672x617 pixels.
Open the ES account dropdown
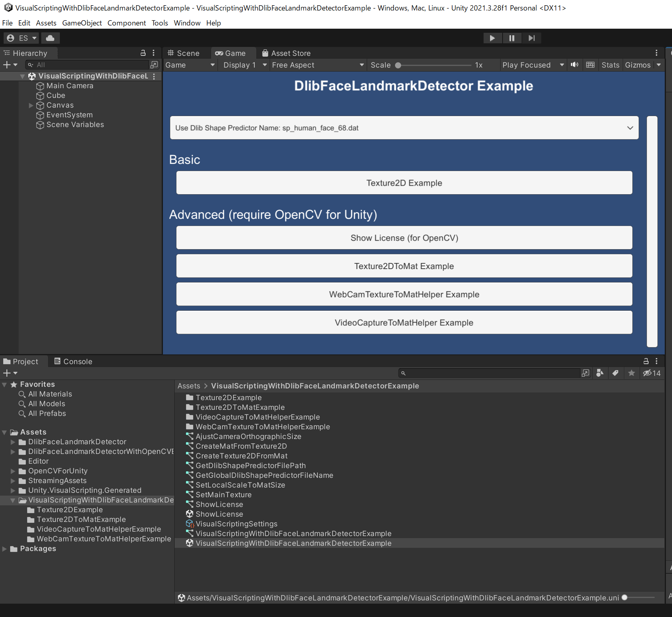coord(21,38)
